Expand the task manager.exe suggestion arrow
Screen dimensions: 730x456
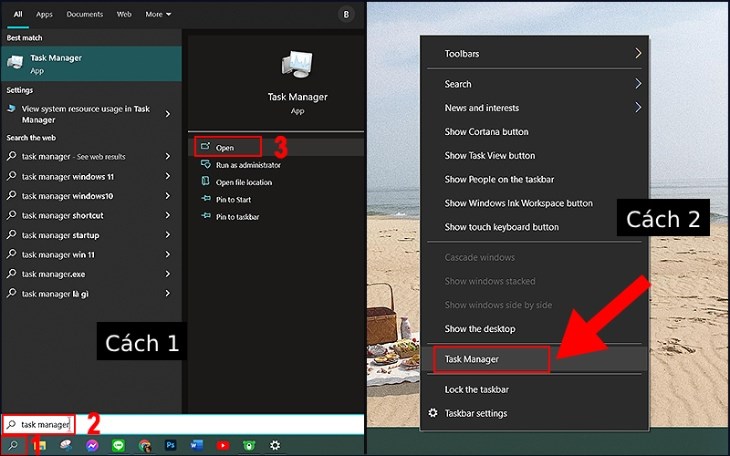pyautogui.click(x=168, y=274)
